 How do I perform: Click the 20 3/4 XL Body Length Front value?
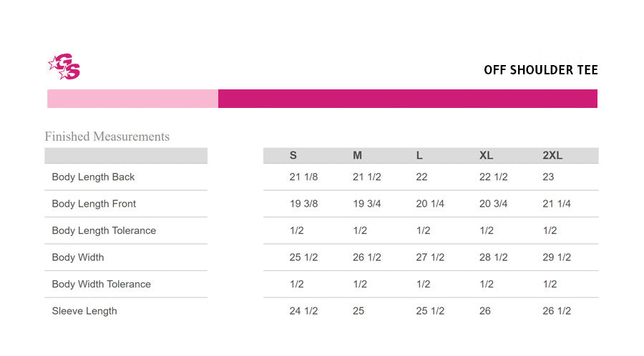coord(493,204)
